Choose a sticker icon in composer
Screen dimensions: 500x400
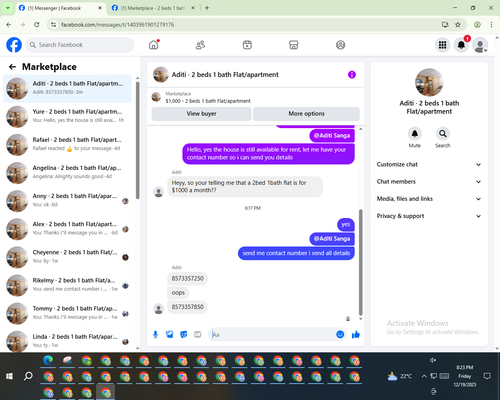pos(184,334)
